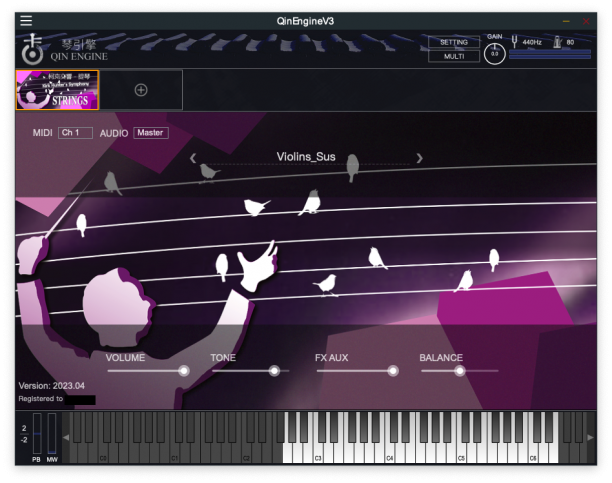Screen dimensions: 612x483
Task: Click the metronome icon
Action: tap(557, 42)
